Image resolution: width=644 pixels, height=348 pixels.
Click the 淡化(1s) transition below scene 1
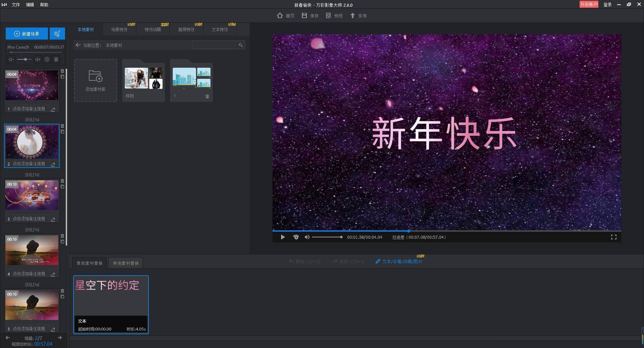pyautogui.click(x=32, y=120)
